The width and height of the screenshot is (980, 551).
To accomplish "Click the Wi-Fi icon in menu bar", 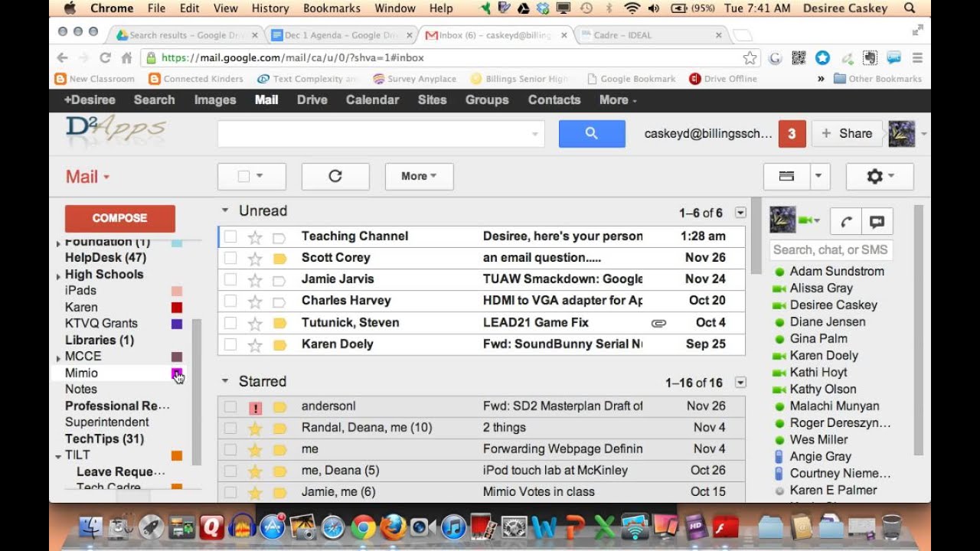I will click(x=632, y=8).
